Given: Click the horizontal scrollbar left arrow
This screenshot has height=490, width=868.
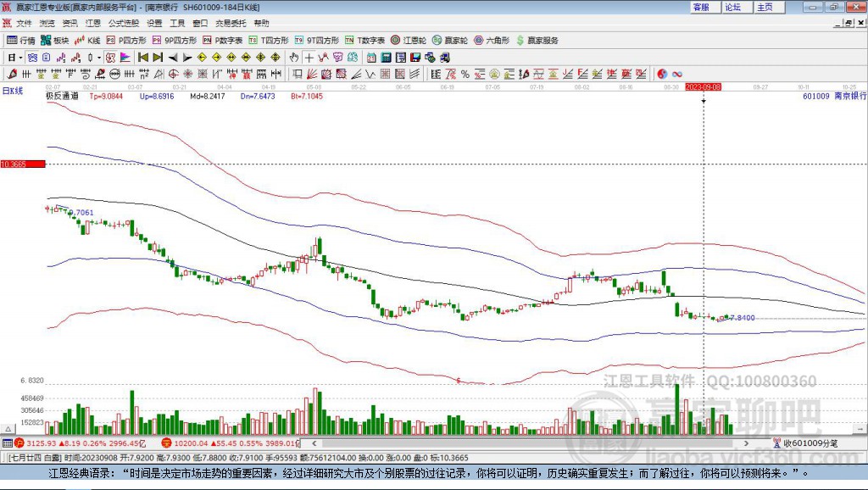Looking at the screenshot, I should (x=314, y=443).
